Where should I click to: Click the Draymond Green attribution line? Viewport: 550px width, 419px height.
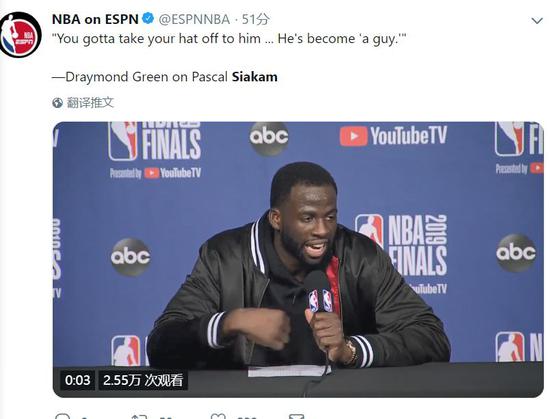tap(165, 77)
